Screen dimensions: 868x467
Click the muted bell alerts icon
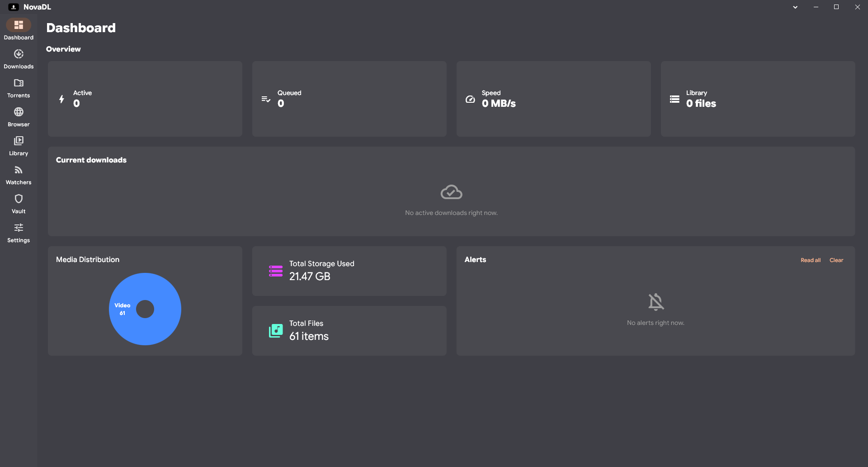coord(656,302)
